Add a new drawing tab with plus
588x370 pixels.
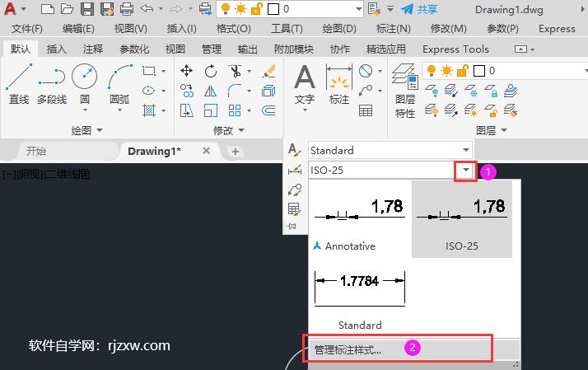coord(236,152)
